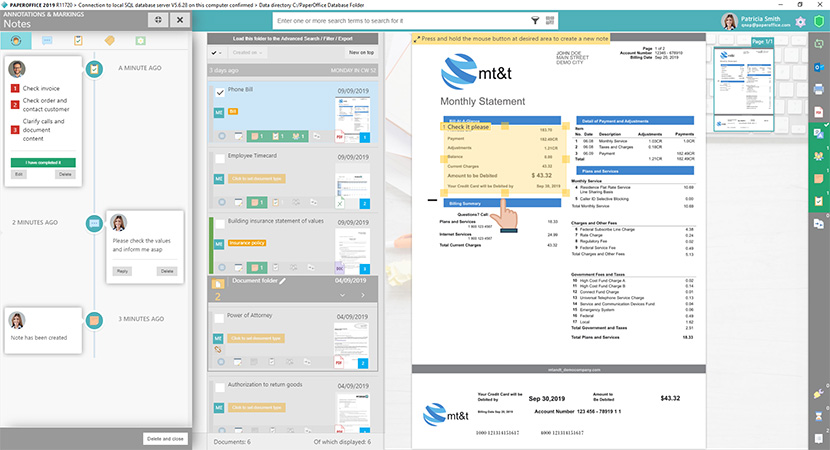Image resolution: width=830 pixels, height=450 pixels.
Task: Click the Phone Bill users count icon
Action: [298, 137]
